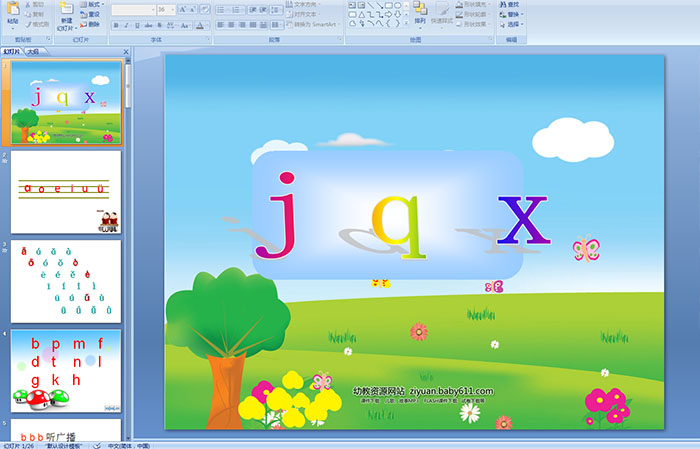Click Reset (重设) slide button
Viewport: 700px width, 449px height.
coord(91,14)
